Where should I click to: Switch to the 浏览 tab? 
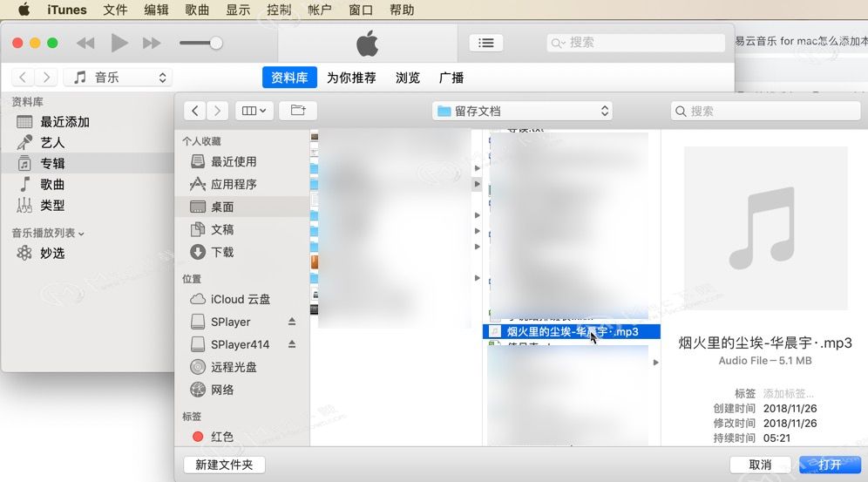coord(408,78)
